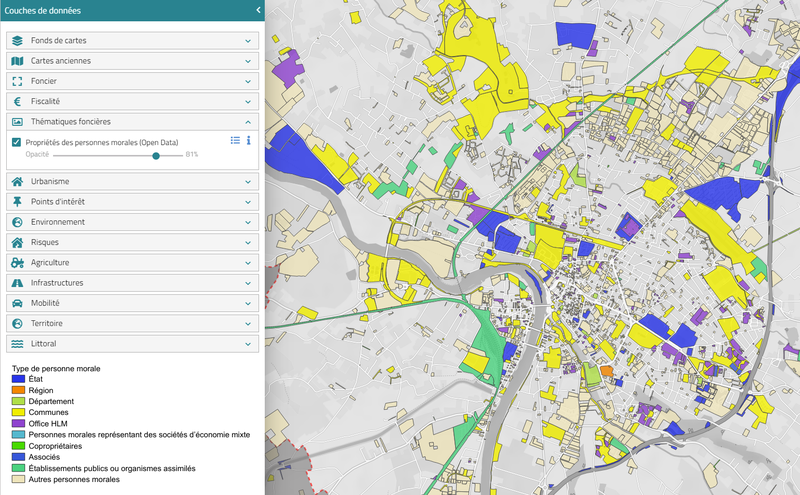This screenshot has height=495, width=800.
Task: Collapse the Couches de données side panel
Action: [x=258, y=10]
